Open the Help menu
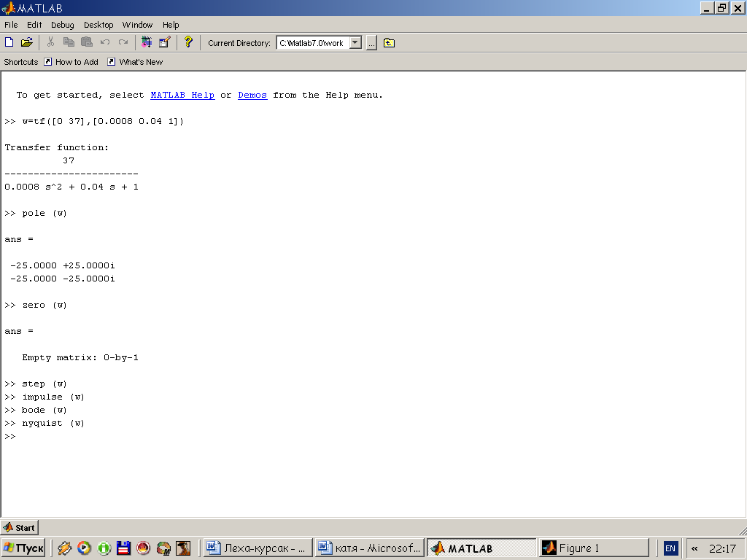This screenshot has height=560, width=747. coord(171,25)
